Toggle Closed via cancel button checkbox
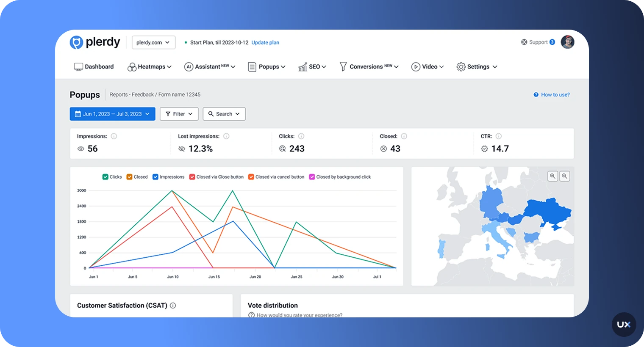The width and height of the screenshot is (644, 347). (x=251, y=177)
